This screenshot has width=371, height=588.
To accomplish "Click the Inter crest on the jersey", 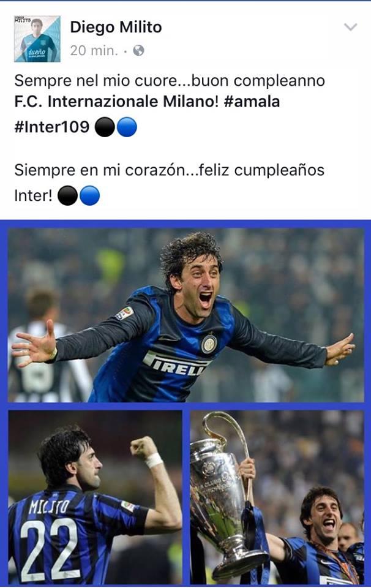I will (209, 344).
